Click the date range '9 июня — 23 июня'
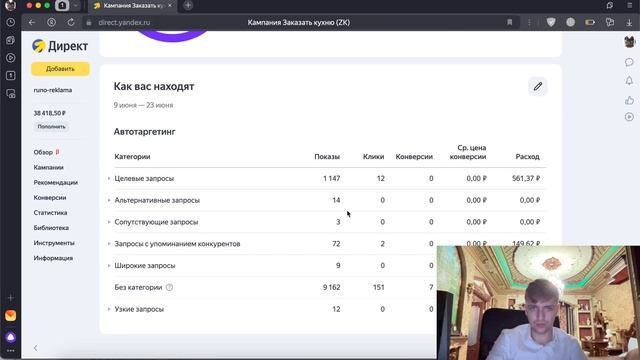The height and width of the screenshot is (360, 640). (x=143, y=105)
